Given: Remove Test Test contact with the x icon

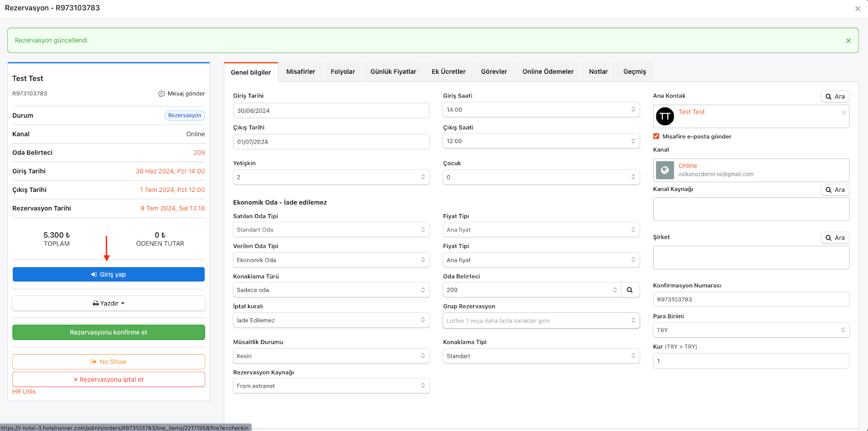Looking at the screenshot, I should click(844, 113).
